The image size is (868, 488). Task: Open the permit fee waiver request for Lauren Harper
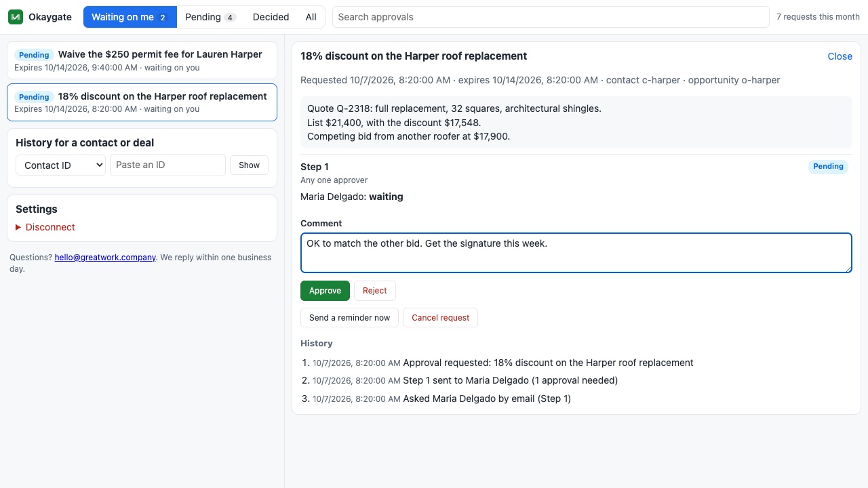[142, 60]
